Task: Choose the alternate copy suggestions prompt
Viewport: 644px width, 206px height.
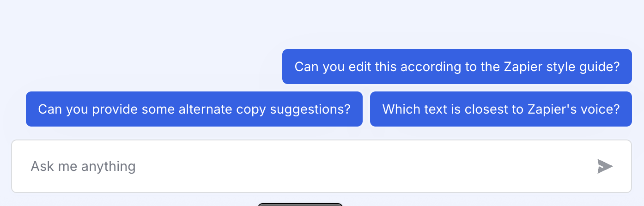Action: click(194, 109)
